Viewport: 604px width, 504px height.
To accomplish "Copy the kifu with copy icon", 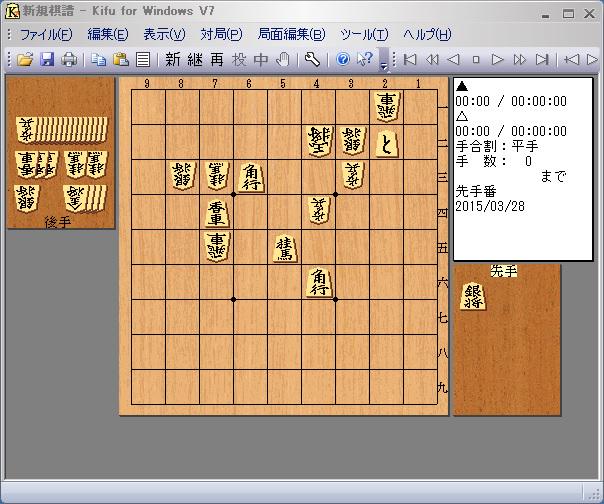I will [99, 59].
